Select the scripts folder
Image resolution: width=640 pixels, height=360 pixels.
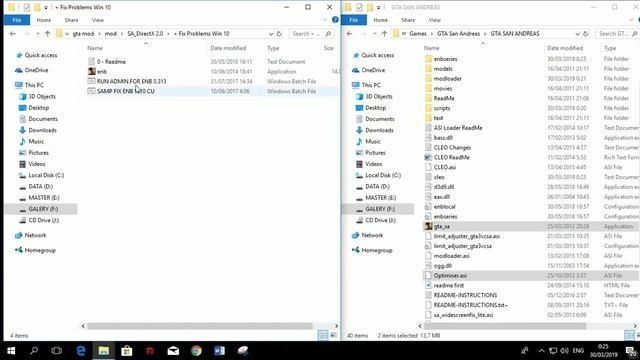coord(442,108)
